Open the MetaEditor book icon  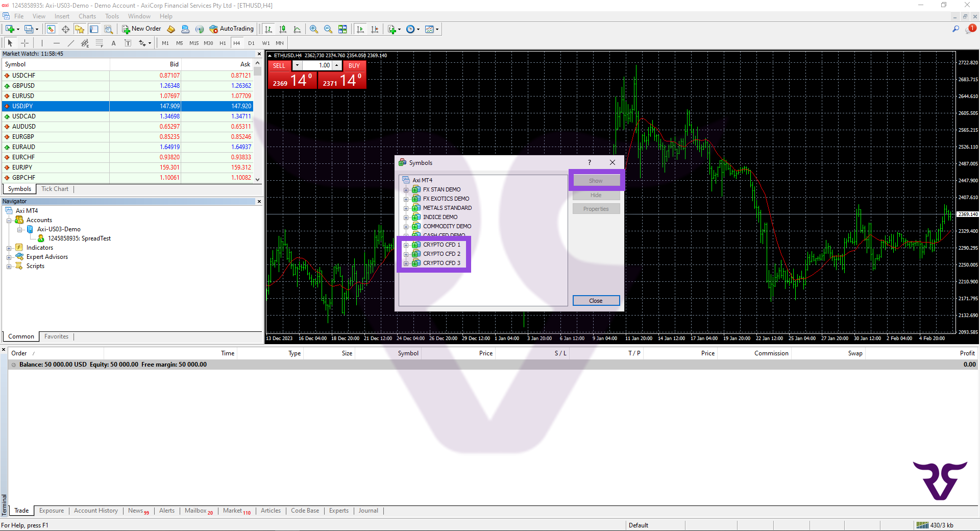(x=171, y=29)
